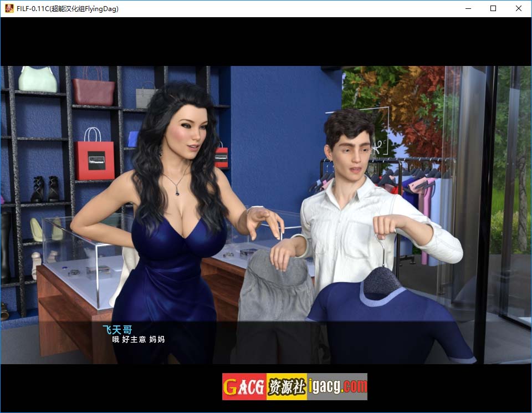The width and height of the screenshot is (532, 413).
Task: Select the white handbag on top shelf
Action: point(38,80)
